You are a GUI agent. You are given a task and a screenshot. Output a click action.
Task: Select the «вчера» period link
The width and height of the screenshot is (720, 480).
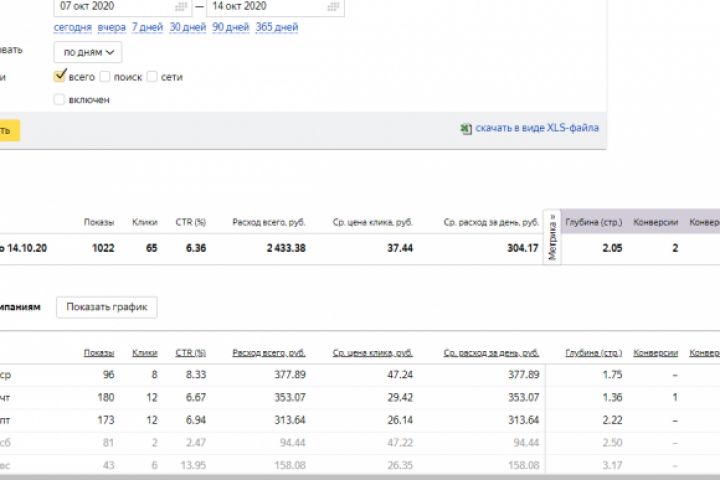[112, 27]
